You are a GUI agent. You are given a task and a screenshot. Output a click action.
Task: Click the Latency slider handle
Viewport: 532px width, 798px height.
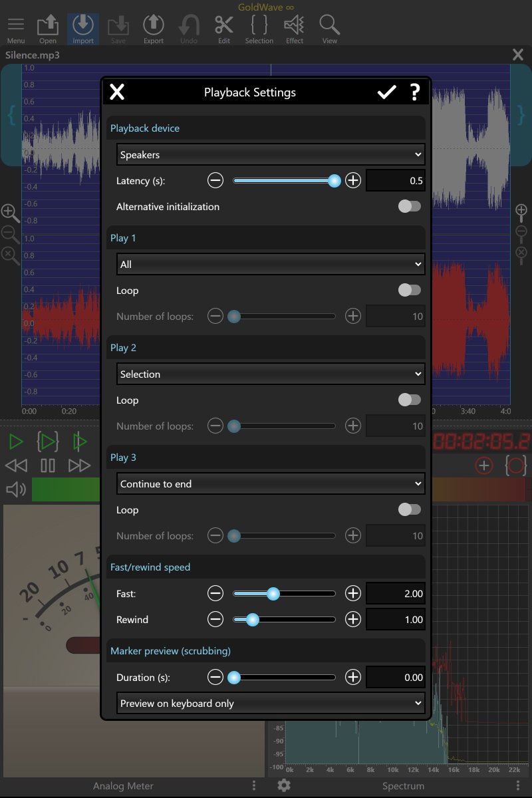coord(334,180)
